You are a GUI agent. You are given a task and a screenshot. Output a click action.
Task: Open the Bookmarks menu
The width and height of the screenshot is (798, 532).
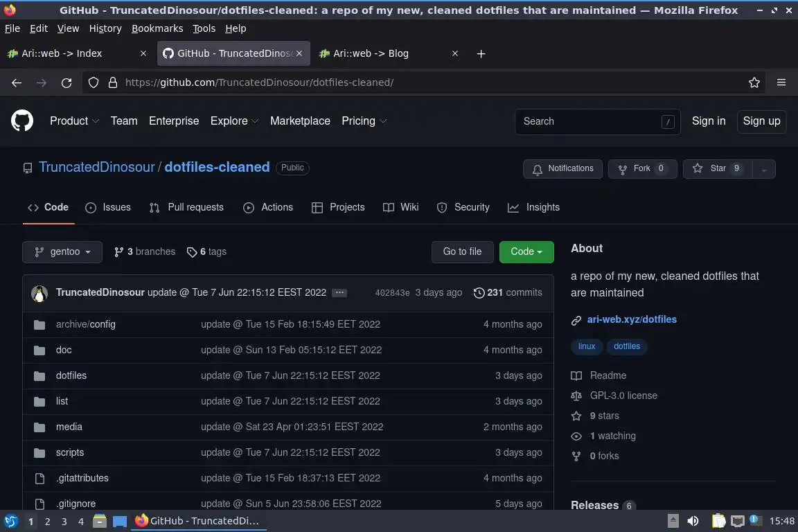[157, 28]
